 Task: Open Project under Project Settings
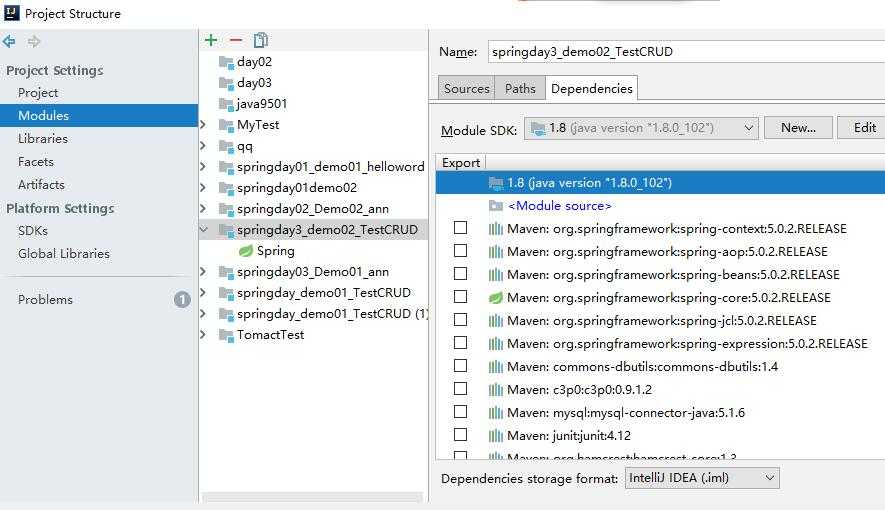point(38,93)
